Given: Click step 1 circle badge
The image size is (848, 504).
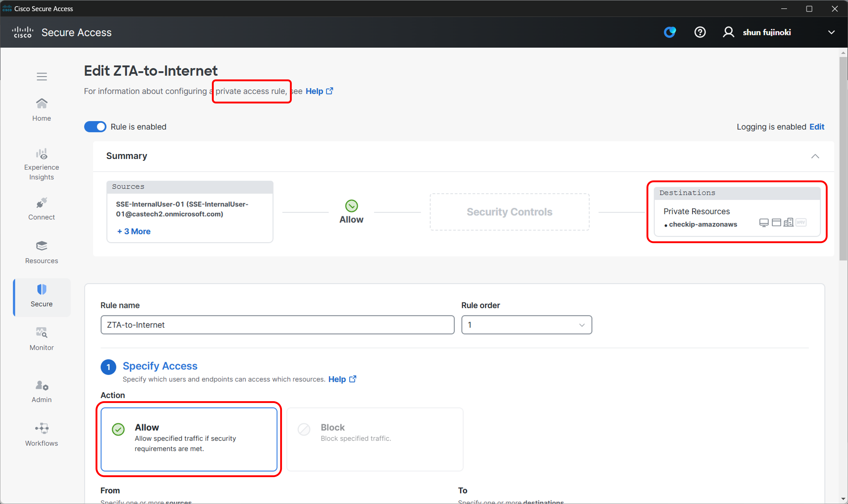Looking at the screenshot, I should tap(108, 367).
